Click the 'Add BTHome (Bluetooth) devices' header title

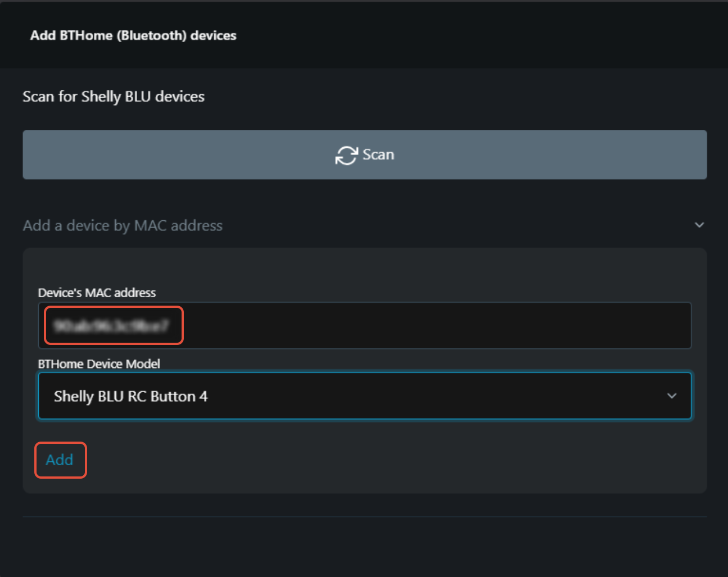[x=133, y=35]
